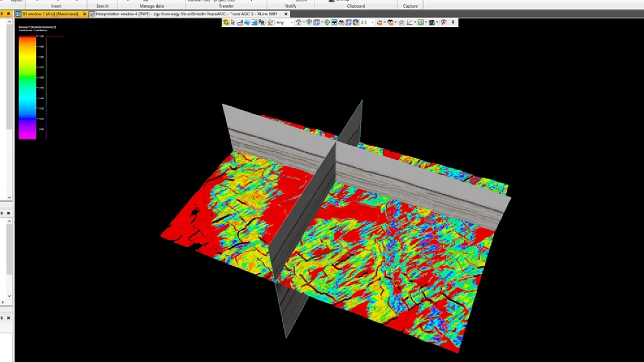Click the pin icon at toolbar end

click(x=453, y=23)
